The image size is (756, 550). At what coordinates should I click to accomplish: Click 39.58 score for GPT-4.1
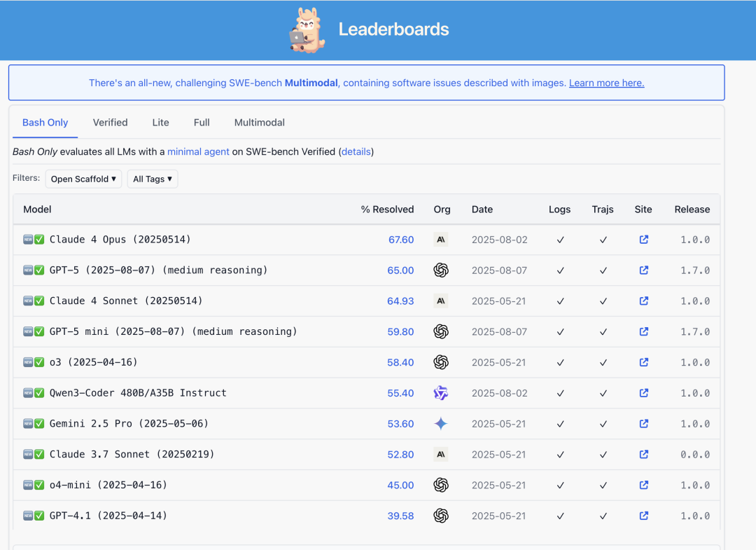pos(400,516)
